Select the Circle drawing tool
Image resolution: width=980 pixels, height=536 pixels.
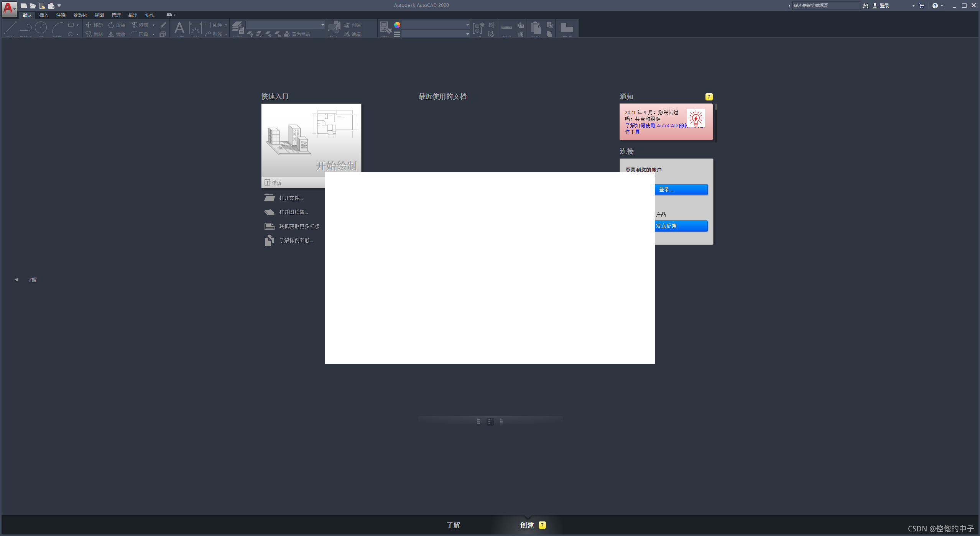[41, 28]
